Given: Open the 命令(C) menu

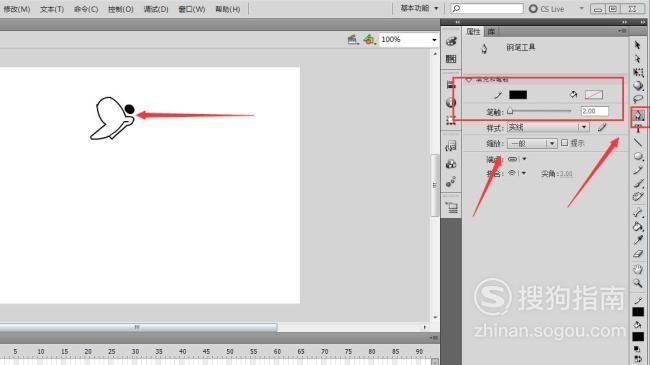Looking at the screenshot, I should (86, 9).
